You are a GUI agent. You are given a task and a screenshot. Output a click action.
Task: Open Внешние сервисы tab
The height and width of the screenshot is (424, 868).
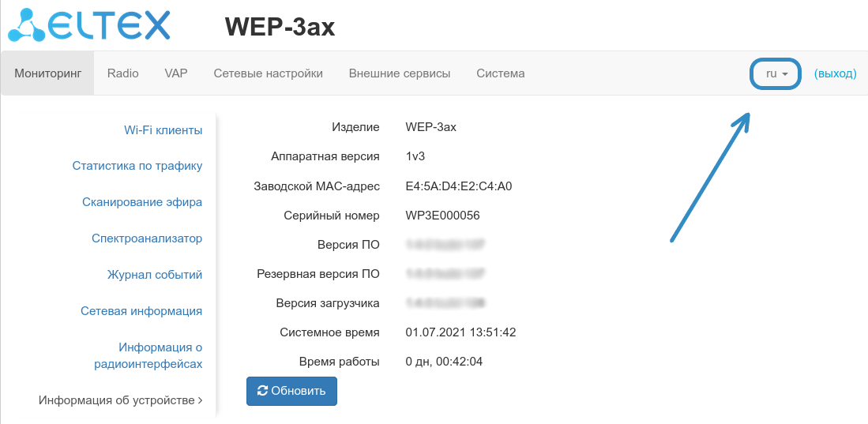click(x=400, y=73)
